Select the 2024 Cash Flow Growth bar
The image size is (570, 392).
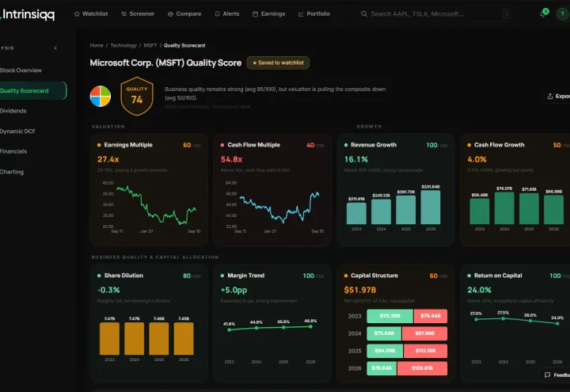click(504, 208)
